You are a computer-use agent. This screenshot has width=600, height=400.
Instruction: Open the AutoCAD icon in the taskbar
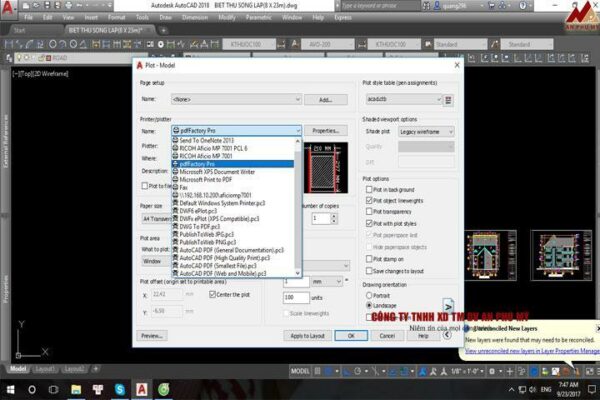pyautogui.click(x=142, y=389)
